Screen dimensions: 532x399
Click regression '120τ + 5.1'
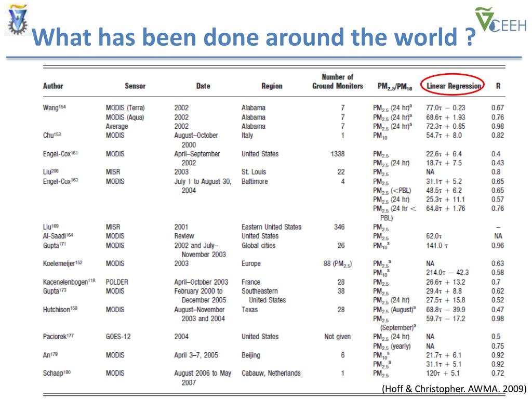[x=443, y=373]
